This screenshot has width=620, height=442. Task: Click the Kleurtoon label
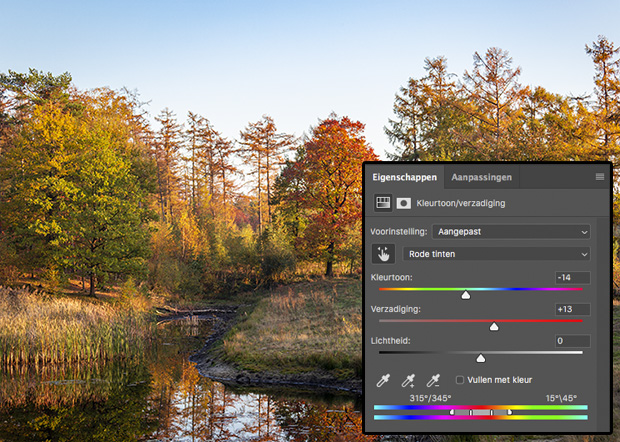(391, 278)
